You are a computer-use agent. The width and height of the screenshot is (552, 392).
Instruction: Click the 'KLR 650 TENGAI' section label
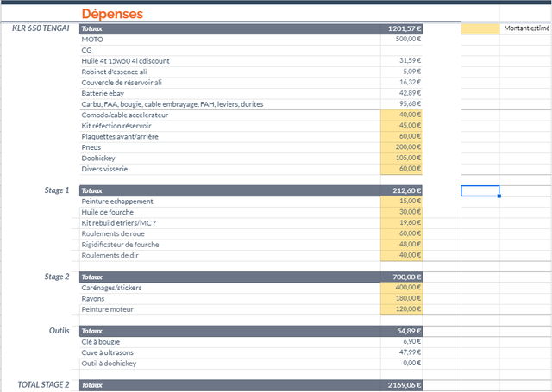point(41,28)
